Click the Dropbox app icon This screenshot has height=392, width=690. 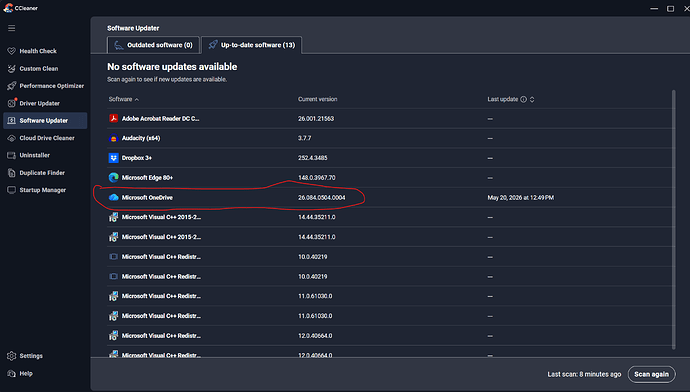tap(114, 158)
